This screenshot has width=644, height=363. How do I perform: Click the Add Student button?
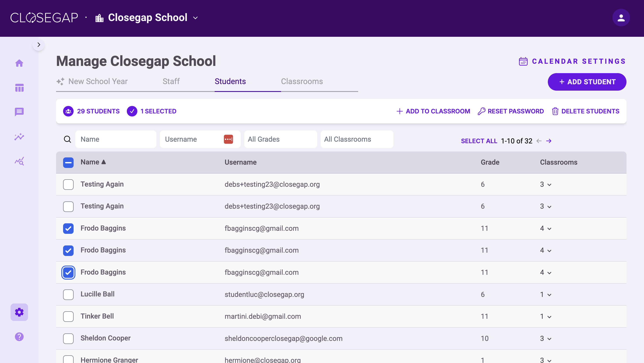[587, 82]
